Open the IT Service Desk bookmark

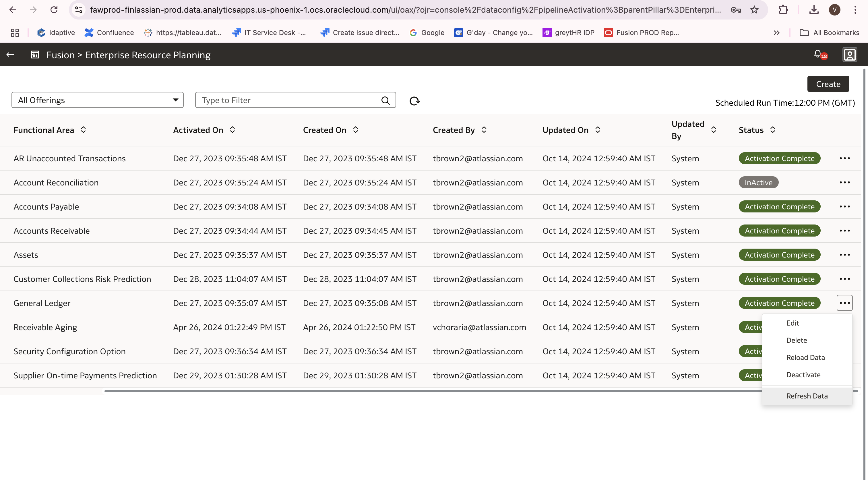pyautogui.click(x=269, y=33)
